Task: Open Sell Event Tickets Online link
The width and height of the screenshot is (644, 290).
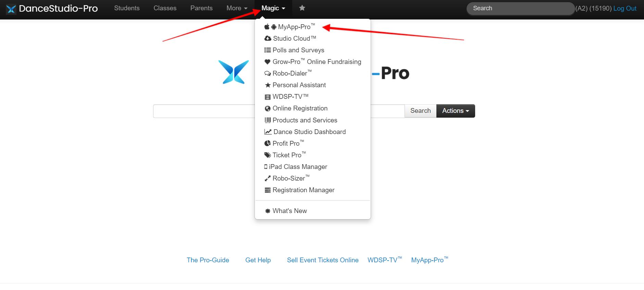Action: pyautogui.click(x=323, y=260)
